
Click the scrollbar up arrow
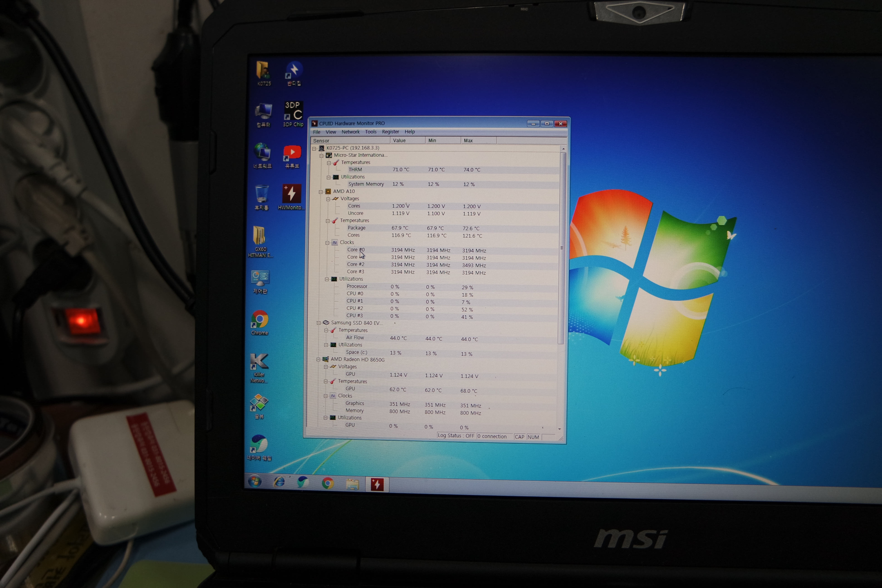coord(563,149)
